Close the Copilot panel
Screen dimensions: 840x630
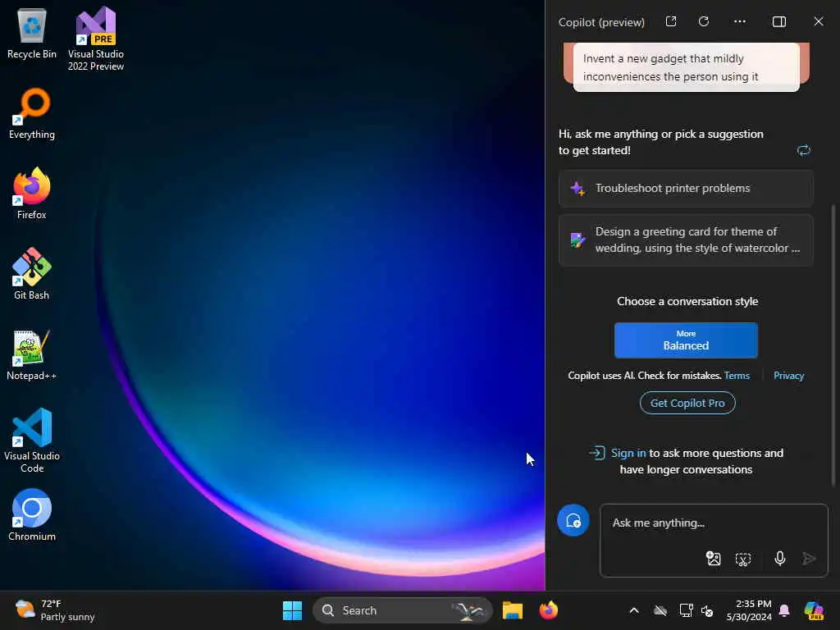(x=819, y=21)
